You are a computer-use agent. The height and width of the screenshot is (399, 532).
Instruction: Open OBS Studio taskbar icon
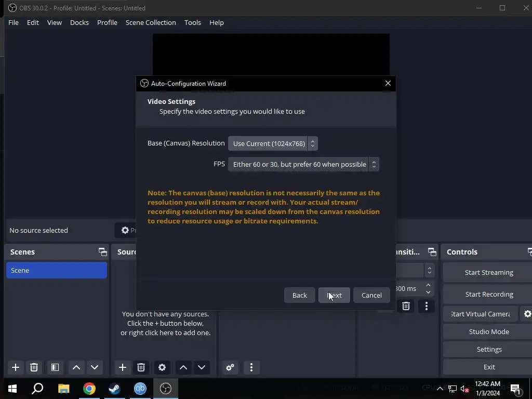166,389
